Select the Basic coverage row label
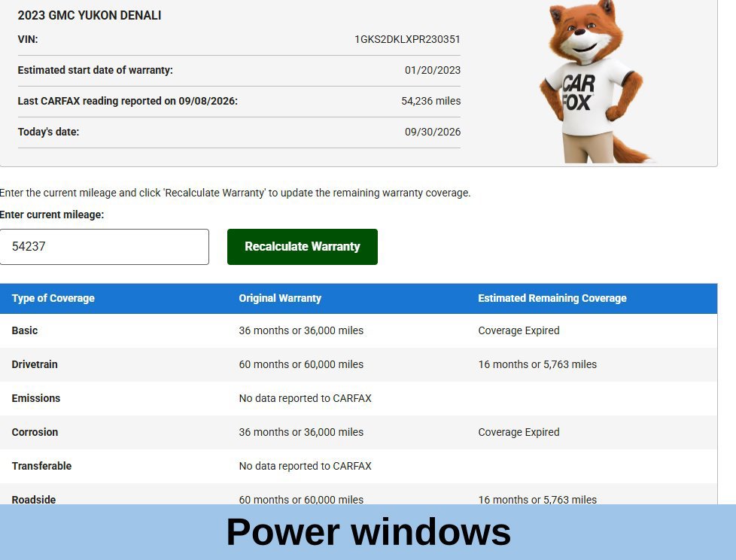The image size is (736, 560). coord(24,330)
